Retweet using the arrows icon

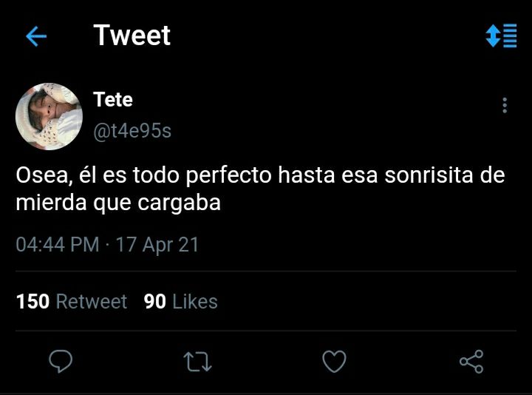click(x=197, y=362)
